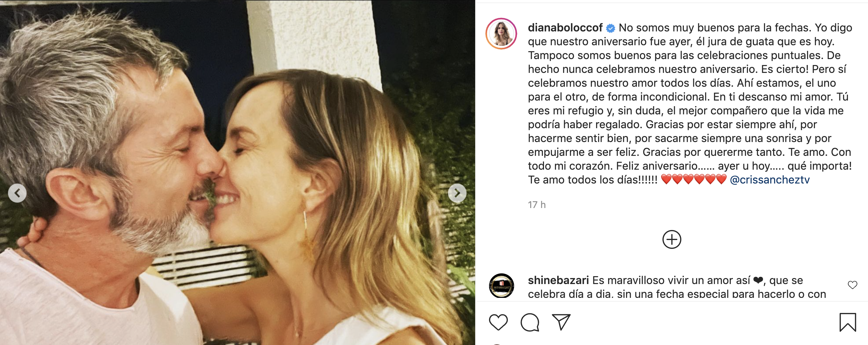Click the blue verified badge
Viewport: 868px width, 345px height.
pyautogui.click(x=610, y=28)
